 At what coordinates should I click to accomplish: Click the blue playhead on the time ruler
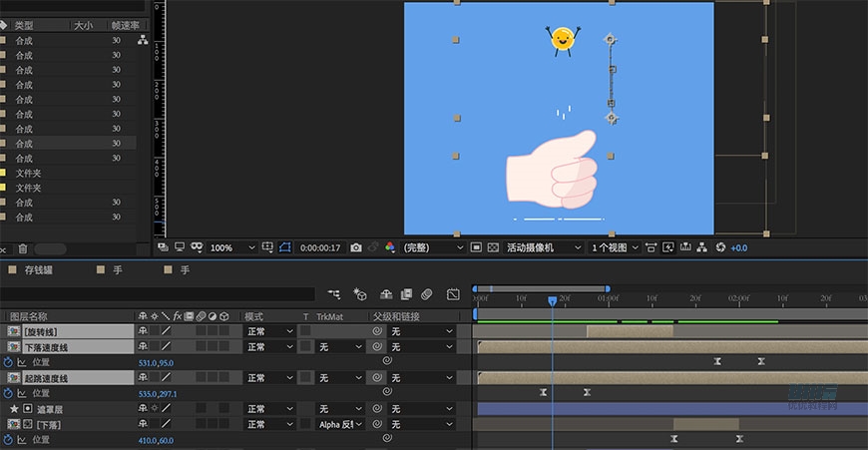[x=552, y=299]
